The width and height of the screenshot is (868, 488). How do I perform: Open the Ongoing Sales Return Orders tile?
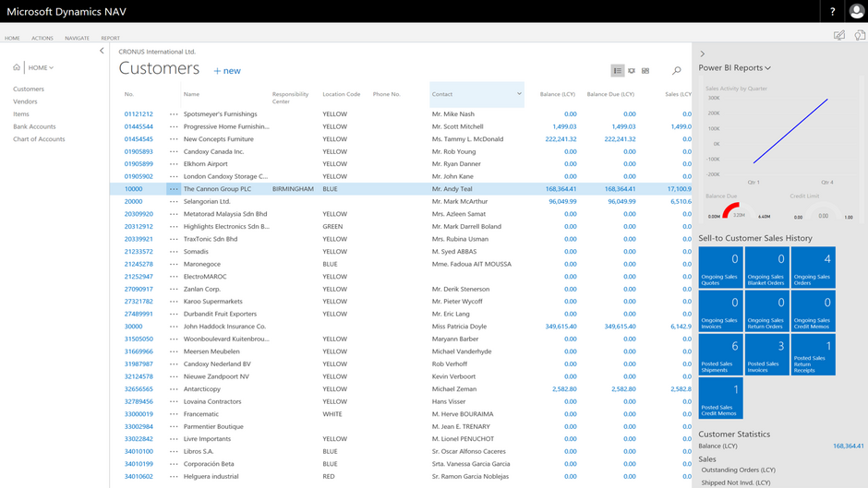pyautogui.click(x=766, y=311)
